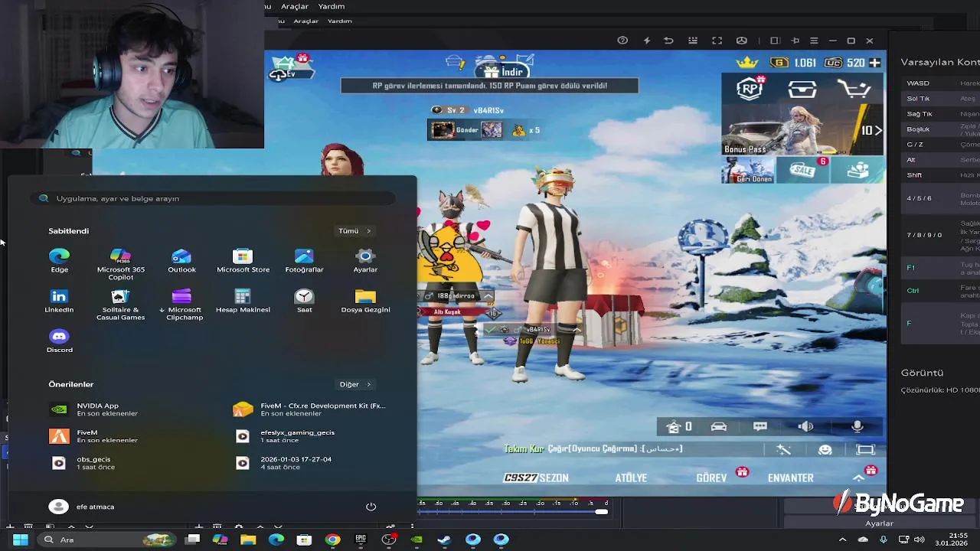Screen dimensions: 980x551
Task: Open the SEZON tab in lobby
Action: click(536, 478)
